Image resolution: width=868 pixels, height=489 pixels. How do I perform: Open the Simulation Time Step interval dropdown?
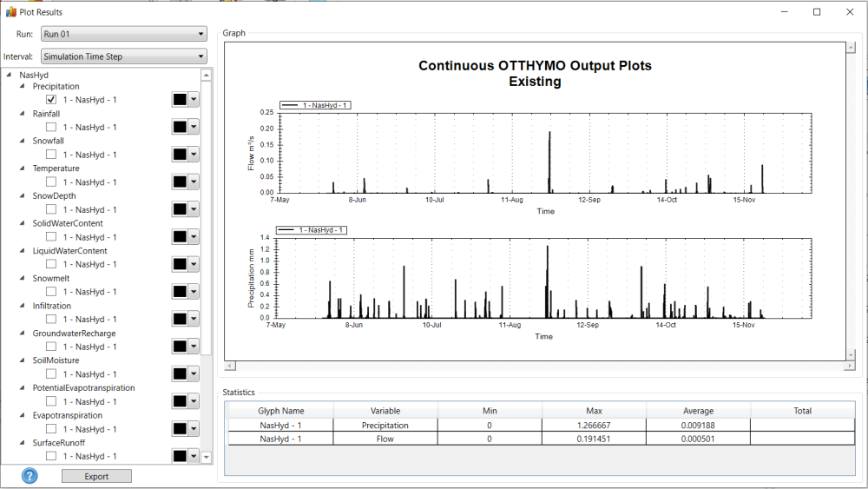click(124, 56)
